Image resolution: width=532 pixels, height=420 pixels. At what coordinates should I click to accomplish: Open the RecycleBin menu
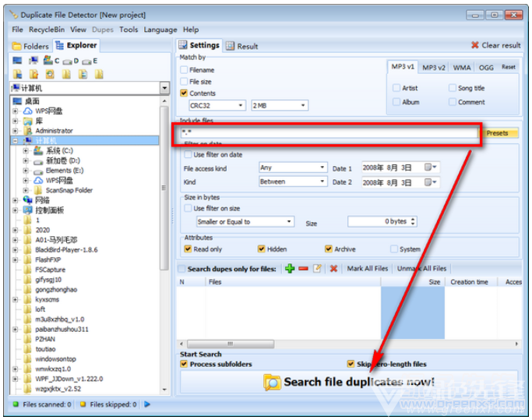coord(47,30)
